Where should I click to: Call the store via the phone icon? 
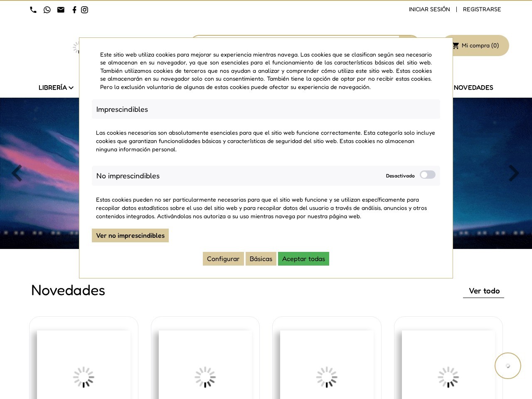(33, 10)
